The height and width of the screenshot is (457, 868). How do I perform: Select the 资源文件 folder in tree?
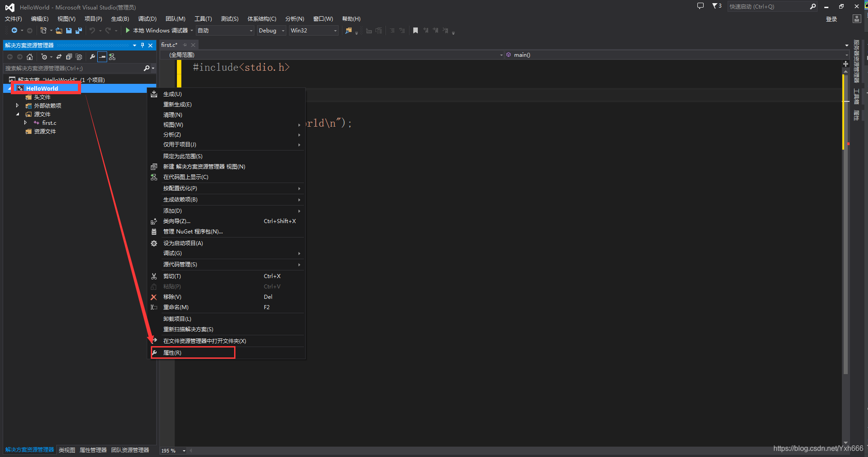45,132
